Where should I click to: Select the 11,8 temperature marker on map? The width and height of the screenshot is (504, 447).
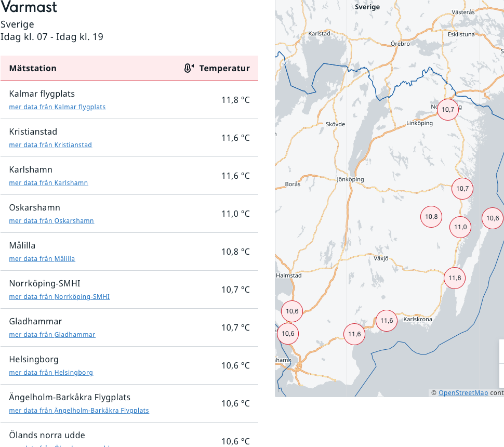click(455, 278)
